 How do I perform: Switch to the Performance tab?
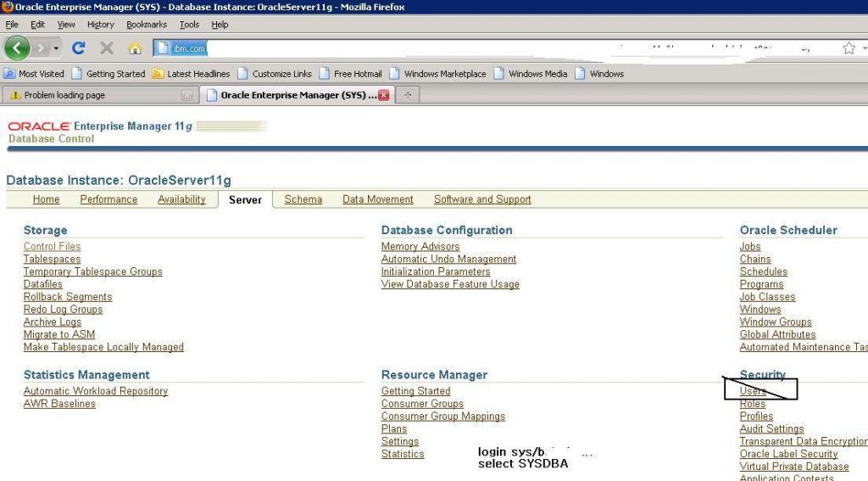108,199
